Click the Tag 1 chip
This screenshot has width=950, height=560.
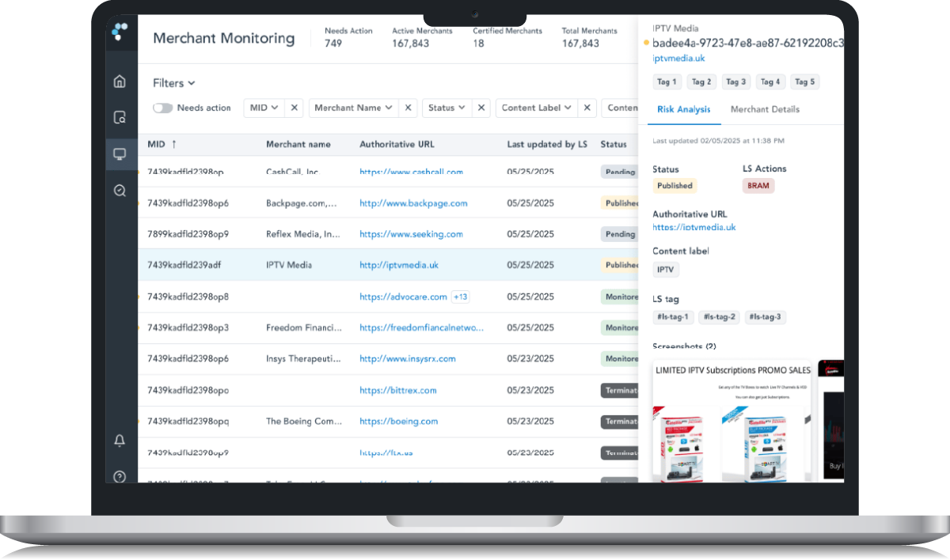tap(667, 81)
